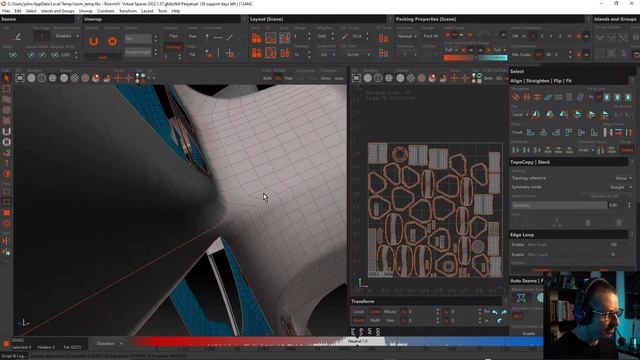Click the UV layout tile in UV viewport
The height and width of the screenshot is (360, 640).
[435, 210]
